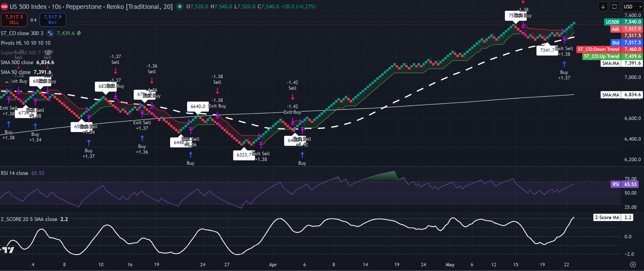Click the Ø symbol after ST_CO value
644x271 pixels.
[79, 33]
